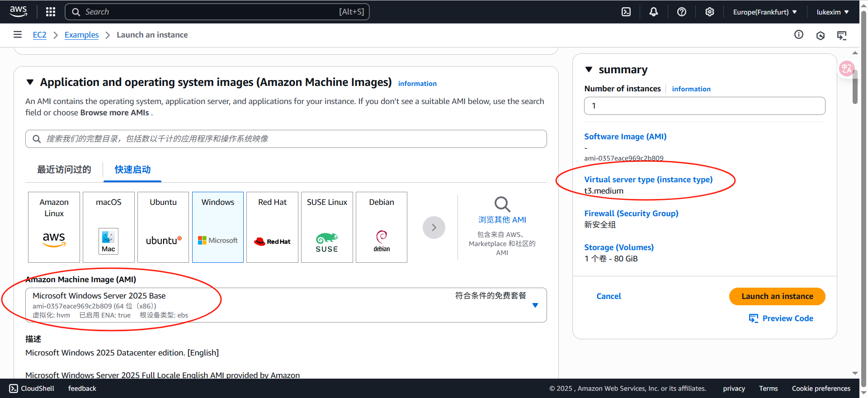
Task: Click the CloudShell icon in the footer
Action: (14, 389)
